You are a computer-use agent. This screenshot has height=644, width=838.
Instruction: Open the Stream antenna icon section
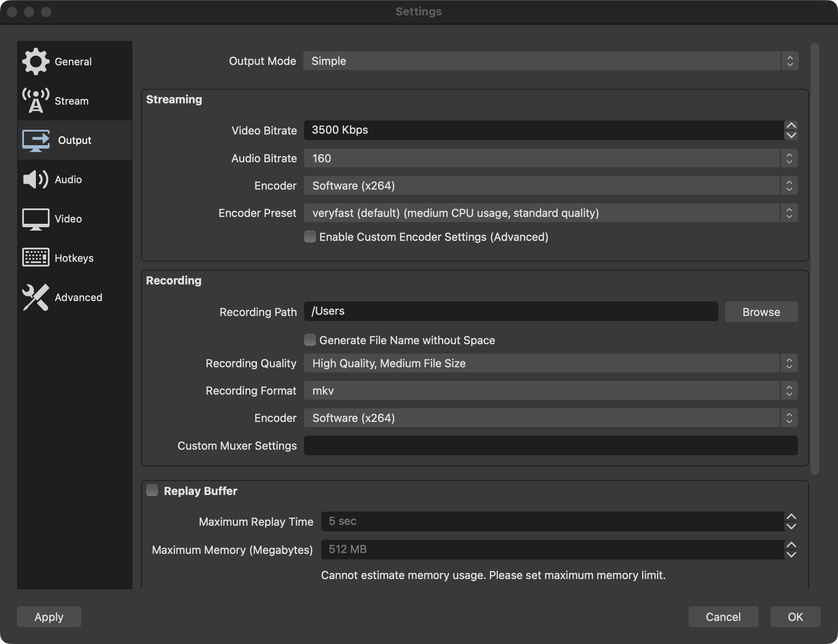coord(36,101)
